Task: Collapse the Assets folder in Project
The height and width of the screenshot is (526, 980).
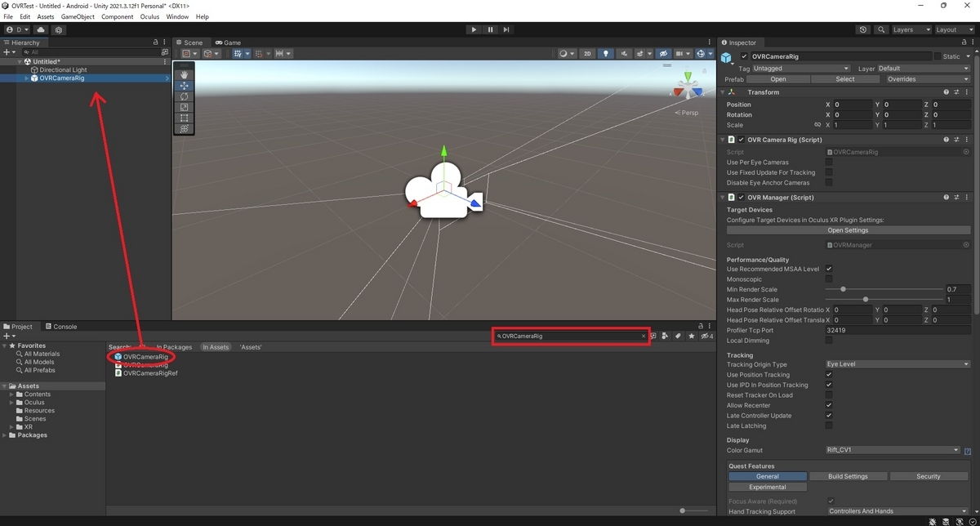Action: point(5,386)
